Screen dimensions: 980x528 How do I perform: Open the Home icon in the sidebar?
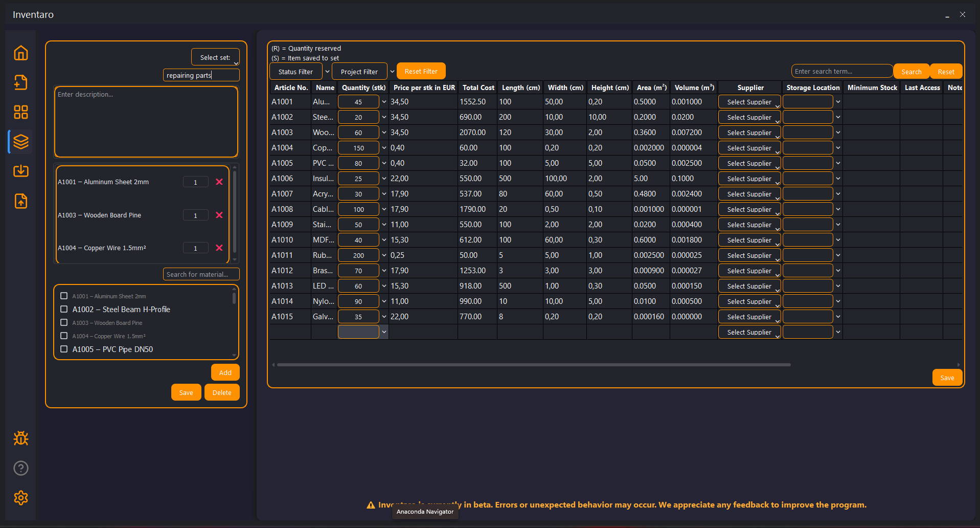21,53
